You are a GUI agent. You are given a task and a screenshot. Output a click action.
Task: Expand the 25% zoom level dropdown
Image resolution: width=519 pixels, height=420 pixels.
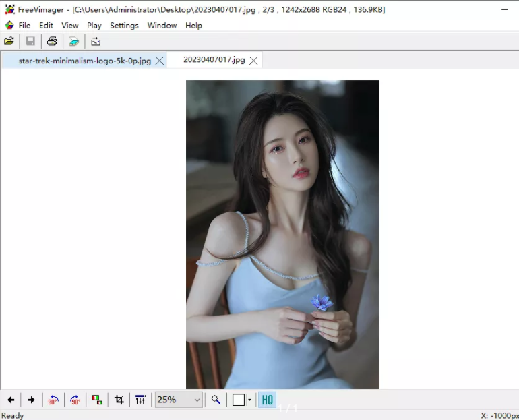(197, 400)
